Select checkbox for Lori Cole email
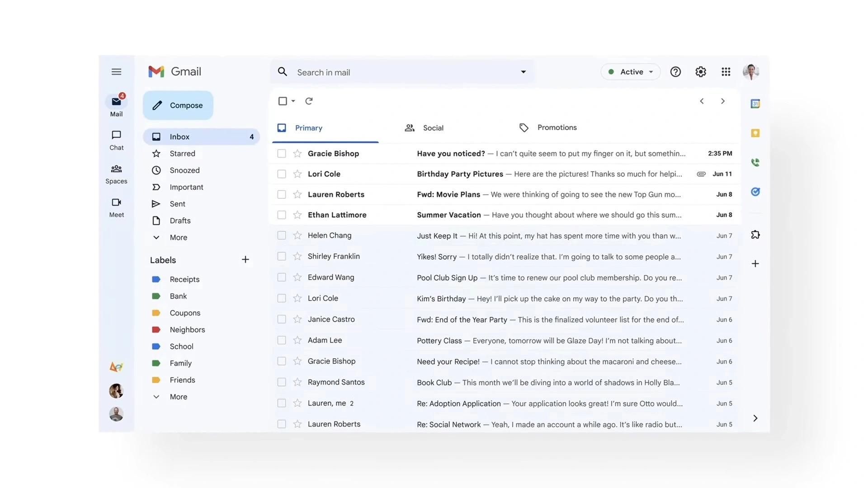This screenshot has height=488, width=868. tap(280, 174)
